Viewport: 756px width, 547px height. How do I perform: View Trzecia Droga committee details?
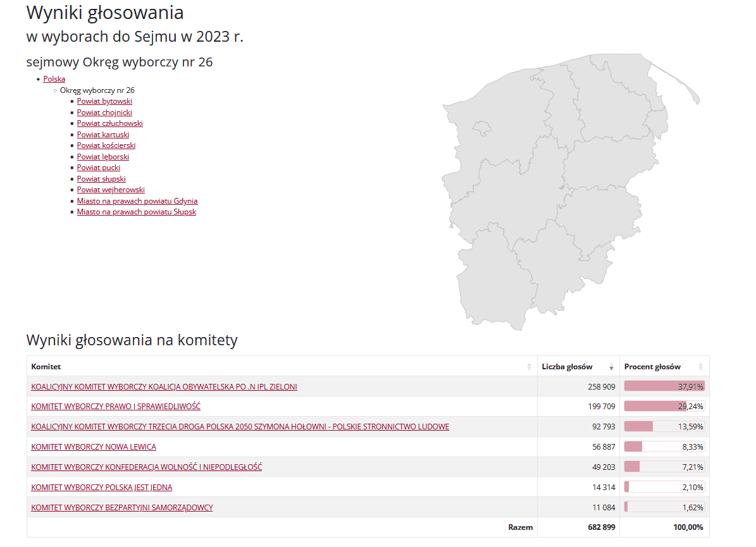(240, 427)
